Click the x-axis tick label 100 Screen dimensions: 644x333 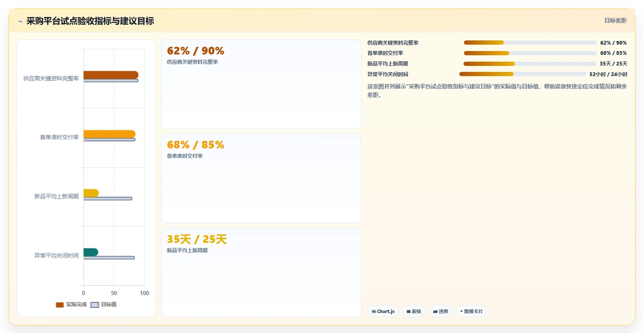(144, 293)
